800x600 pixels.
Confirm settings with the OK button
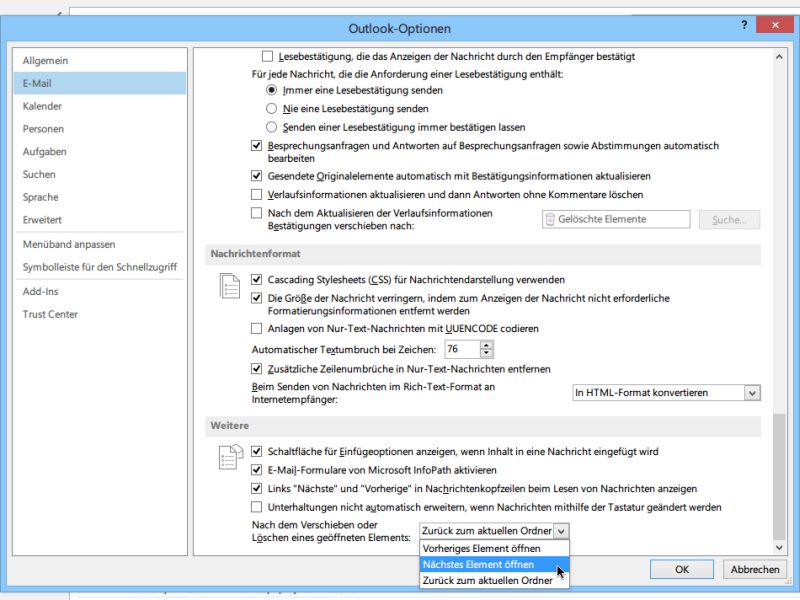pos(682,569)
